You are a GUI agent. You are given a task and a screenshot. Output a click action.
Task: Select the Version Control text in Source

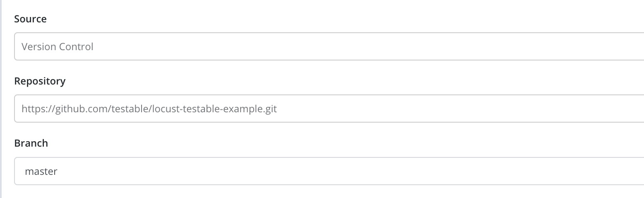click(x=58, y=47)
